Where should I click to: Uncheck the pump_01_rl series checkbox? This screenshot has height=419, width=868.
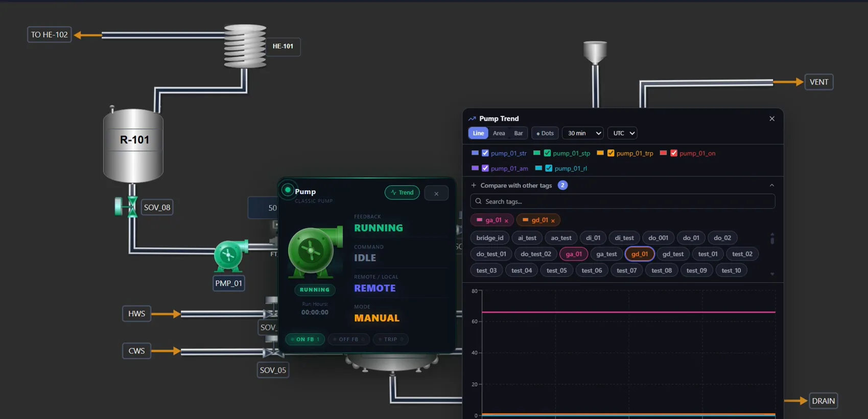(x=549, y=168)
